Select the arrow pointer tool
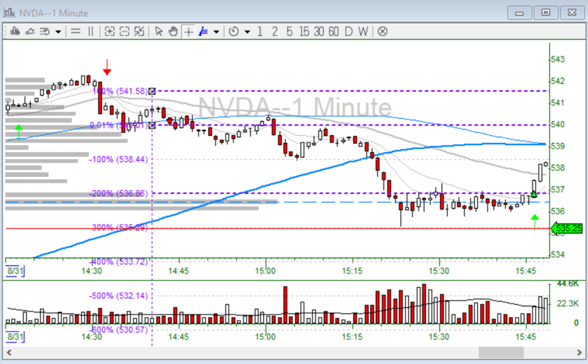This screenshot has width=588, height=364. coord(159,32)
